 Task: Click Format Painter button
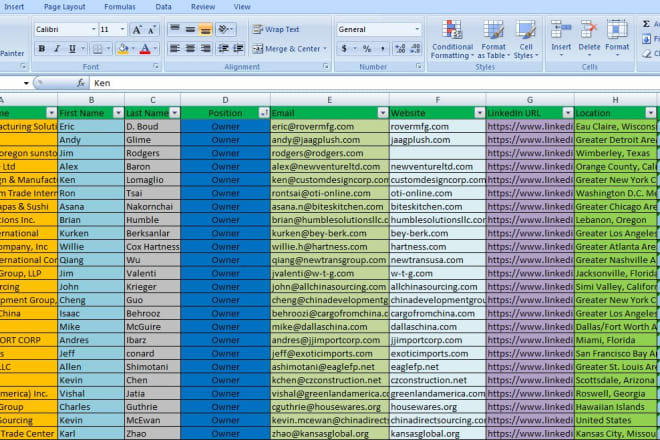pyautogui.click(x=12, y=53)
